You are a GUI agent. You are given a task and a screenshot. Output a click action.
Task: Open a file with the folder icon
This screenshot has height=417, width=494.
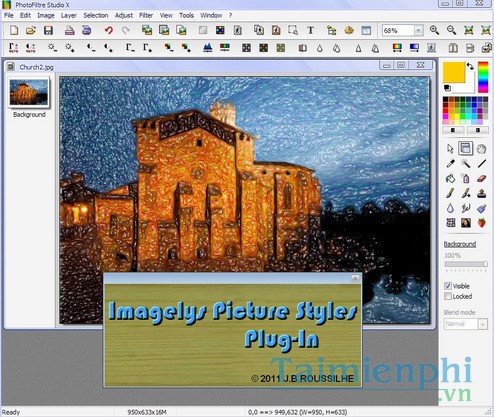[x=31, y=30]
